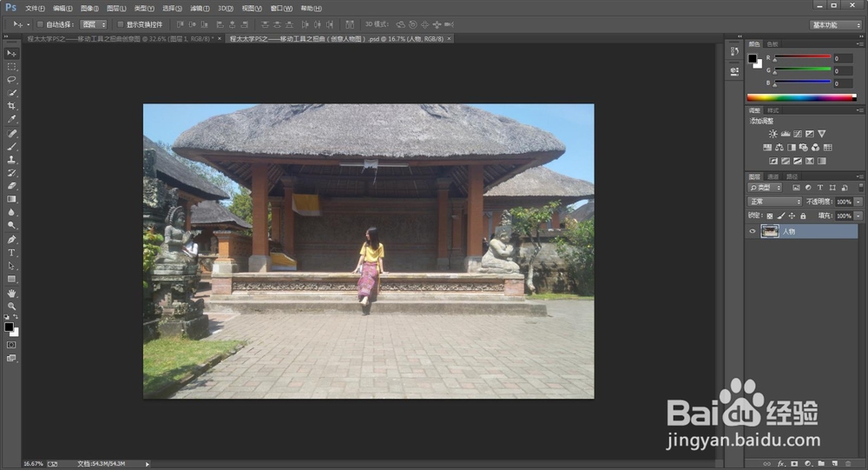
Task: Click the zoom percentage field 16.67%
Action: (x=33, y=463)
